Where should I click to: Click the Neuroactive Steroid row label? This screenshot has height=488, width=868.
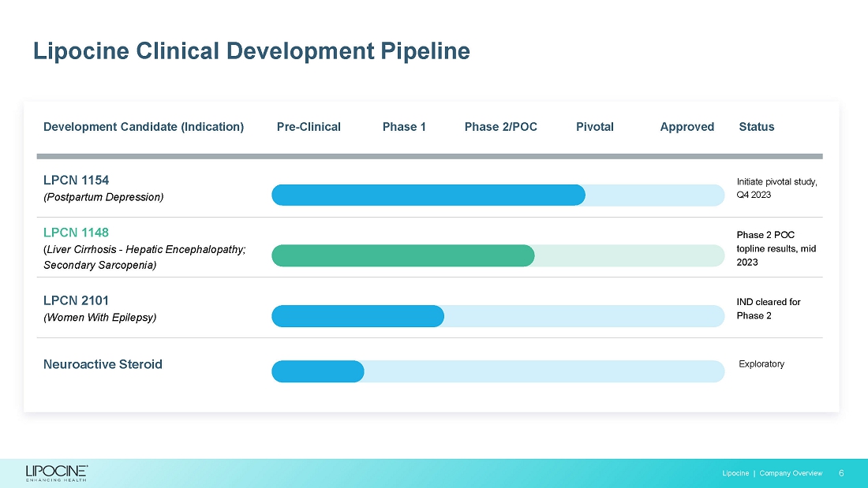(x=103, y=364)
